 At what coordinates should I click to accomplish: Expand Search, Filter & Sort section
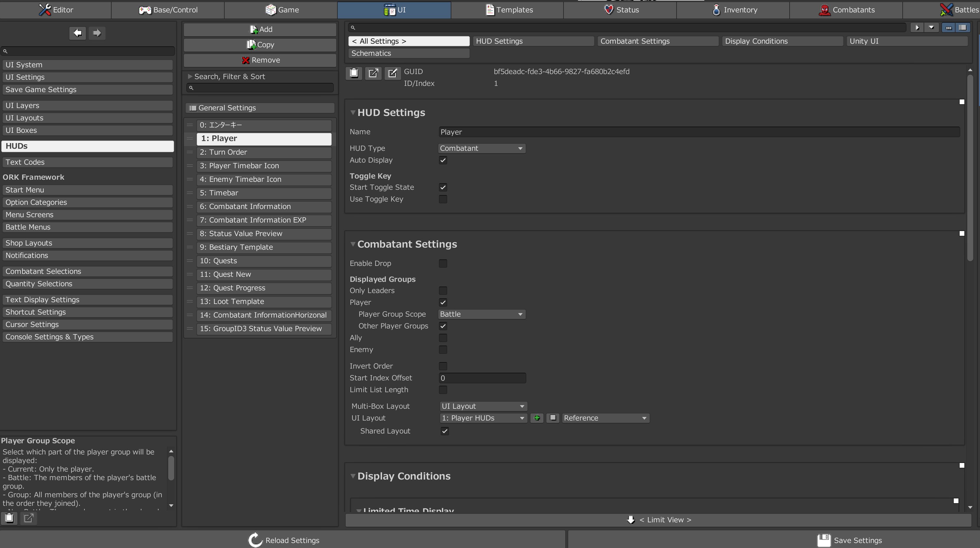(x=229, y=76)
